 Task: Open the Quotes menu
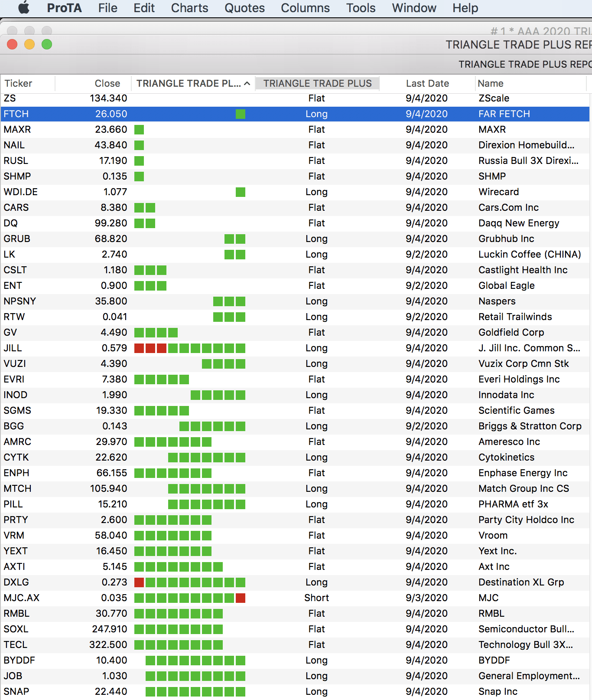pyautogui.click(x=244, y=8)
